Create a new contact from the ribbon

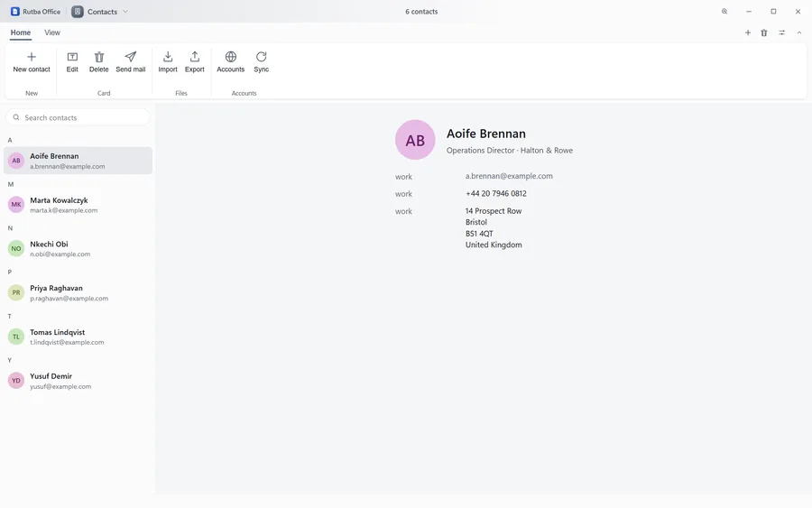click(x=31, y=62)
